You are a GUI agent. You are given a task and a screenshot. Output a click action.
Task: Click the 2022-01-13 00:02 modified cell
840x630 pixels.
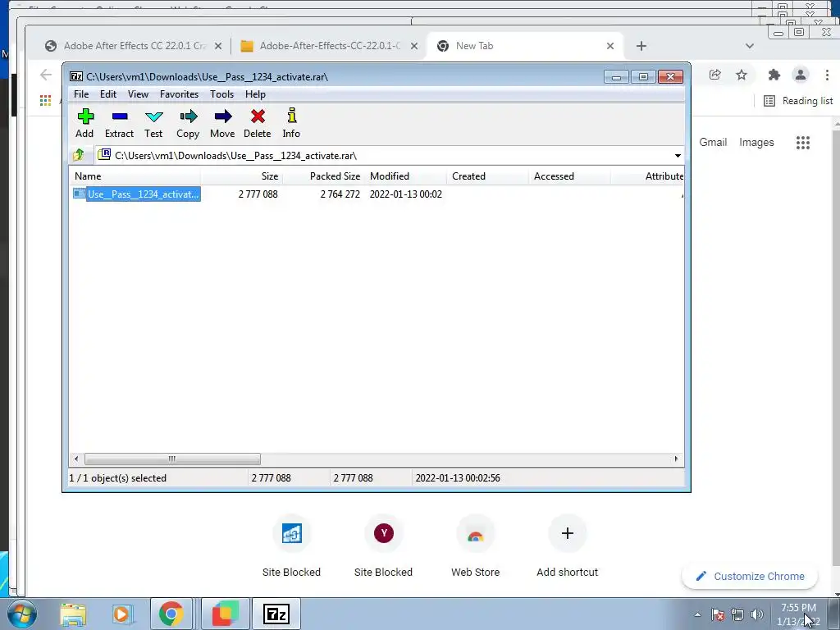pos(405,194)
